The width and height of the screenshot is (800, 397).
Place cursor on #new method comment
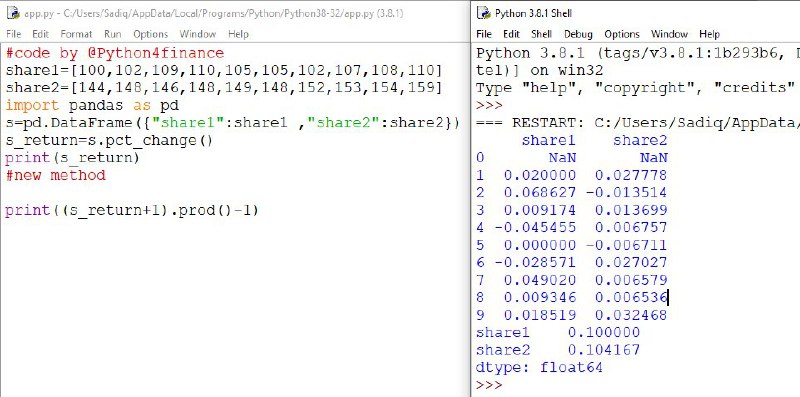(56, 175)
